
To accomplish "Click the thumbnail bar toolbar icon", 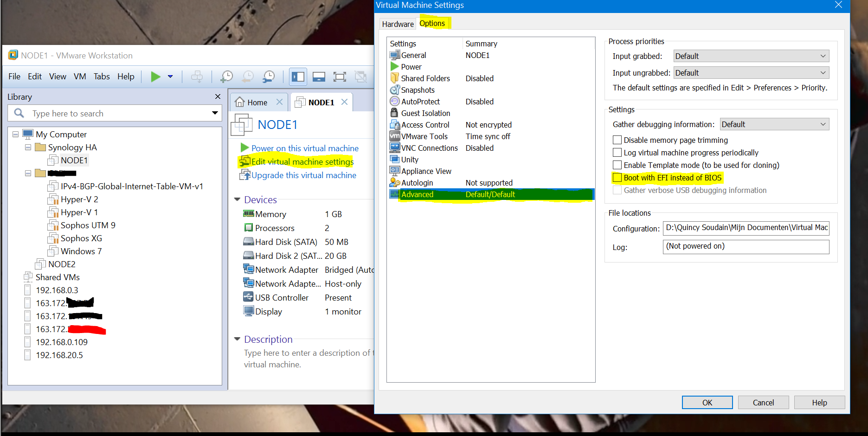I will pos(319,77).
